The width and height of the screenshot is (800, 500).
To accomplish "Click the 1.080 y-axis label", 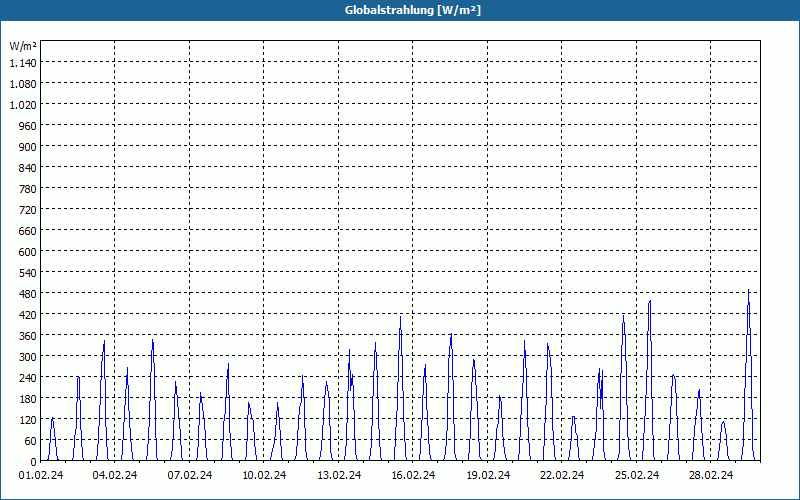I will 23,84.
